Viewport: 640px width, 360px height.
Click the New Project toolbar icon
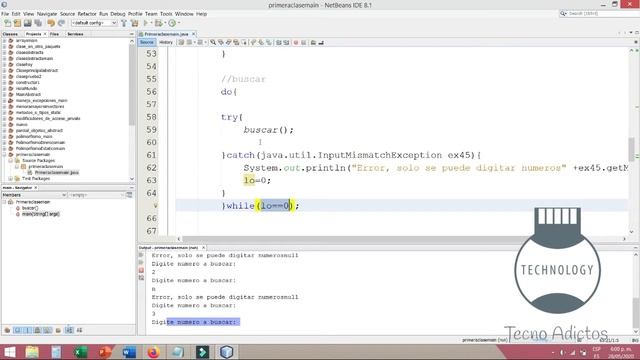coord(18,23)
